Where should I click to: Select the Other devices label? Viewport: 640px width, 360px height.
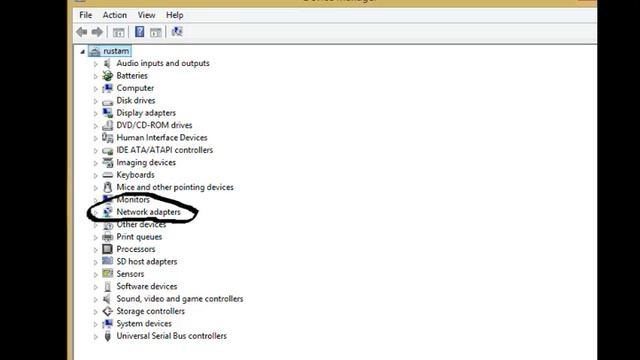point(141,224)
